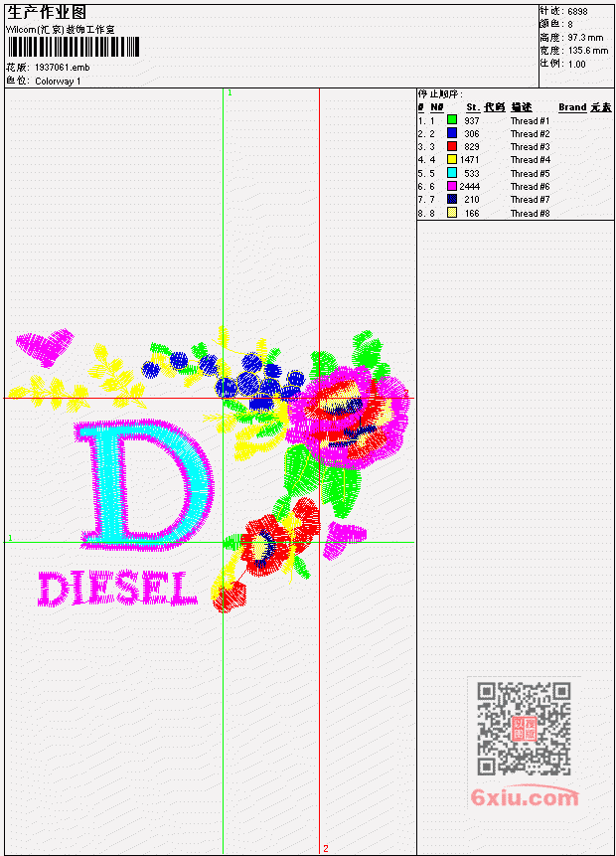Image resolution: width=616 pixels, height=856 pixels.
Task: Select the 'Thread #4' description text
Action: click(530, 160)
